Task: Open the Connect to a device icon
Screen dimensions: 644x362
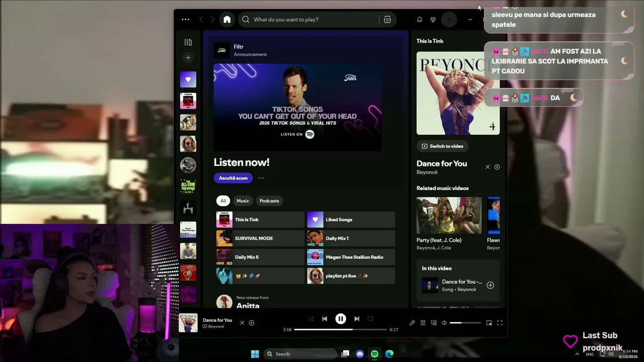Action: [x=434, y=323]
